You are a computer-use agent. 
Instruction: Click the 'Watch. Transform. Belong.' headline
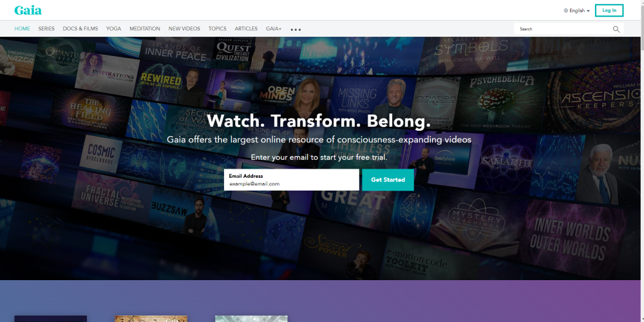pyautogui.click(x=319, y=122)
